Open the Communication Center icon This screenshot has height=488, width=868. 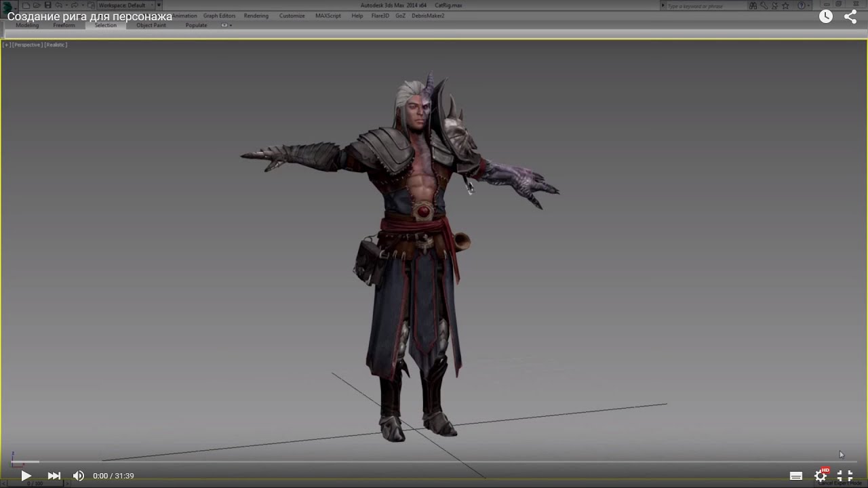(774, 5)
